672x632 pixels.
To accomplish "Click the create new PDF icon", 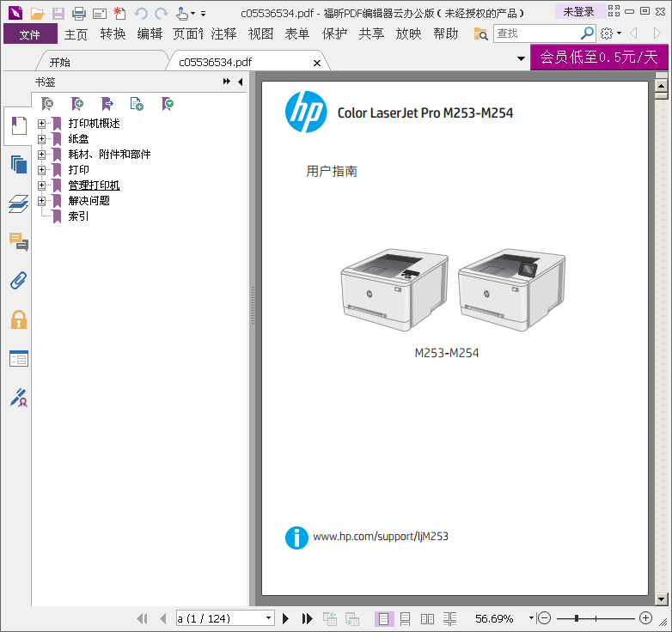I will 119,14.
